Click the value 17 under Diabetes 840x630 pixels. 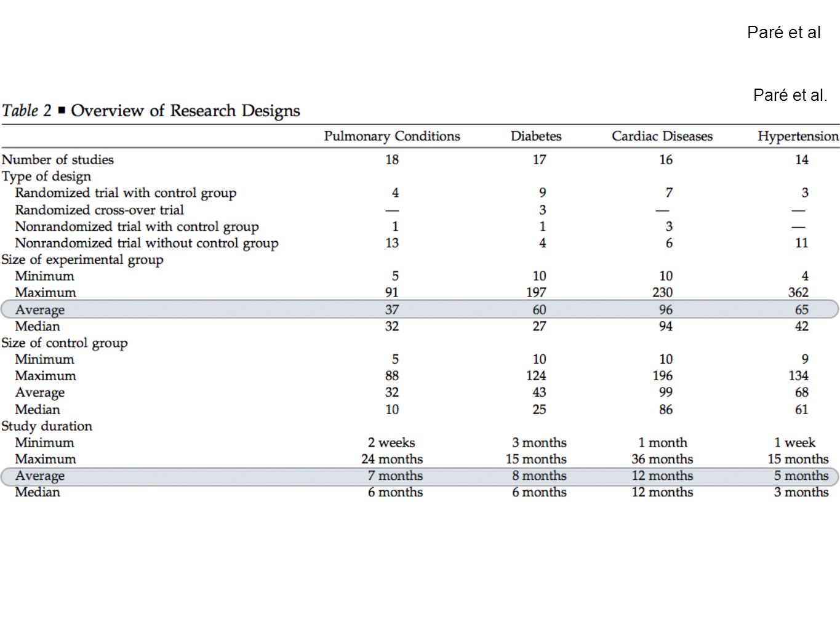(x=539, y=159)
